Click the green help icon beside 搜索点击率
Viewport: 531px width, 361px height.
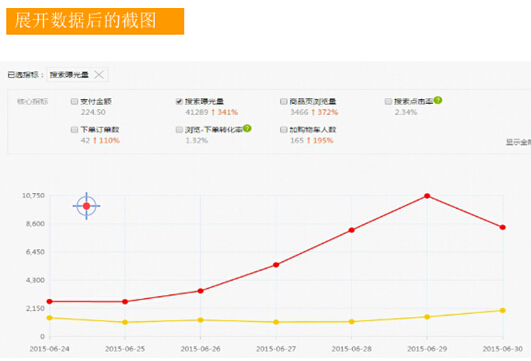(x=438, y=100)
